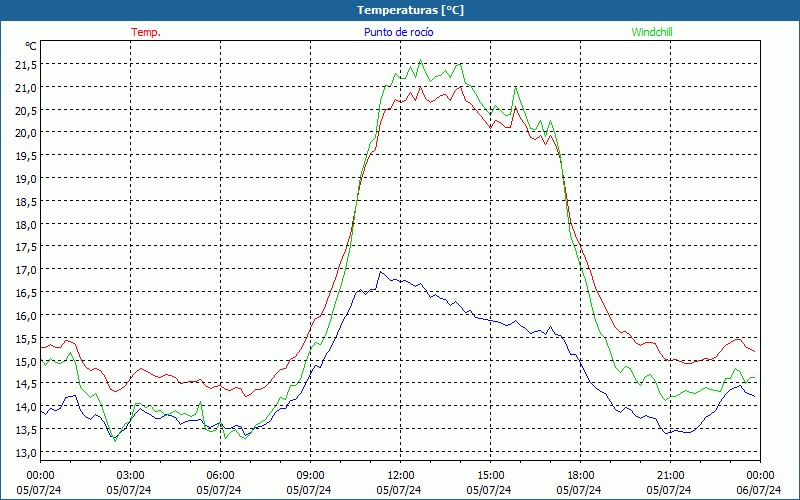This screenshot has height=500, width=800.
Task: Click the 20,0 y-axis value
Action: click(26, 133)
